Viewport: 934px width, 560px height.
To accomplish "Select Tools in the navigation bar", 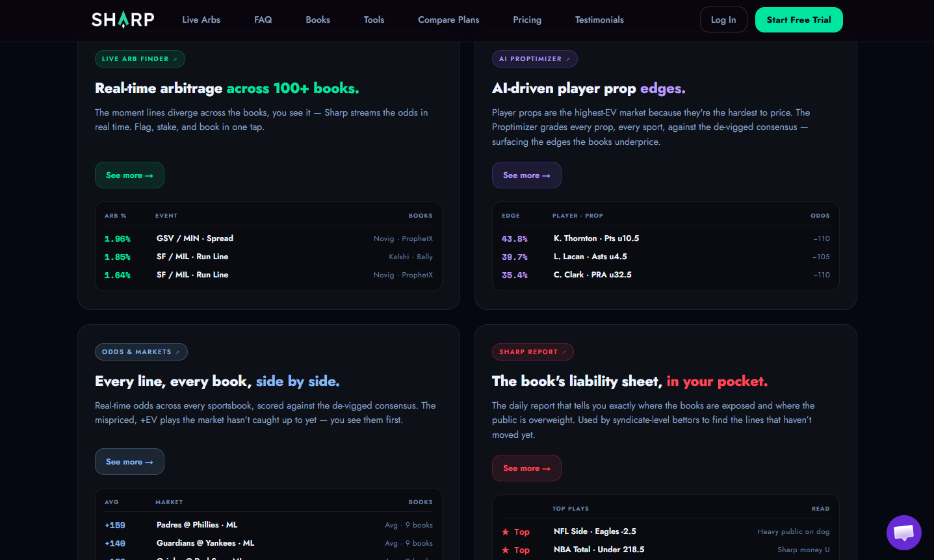I will point(374,19).
